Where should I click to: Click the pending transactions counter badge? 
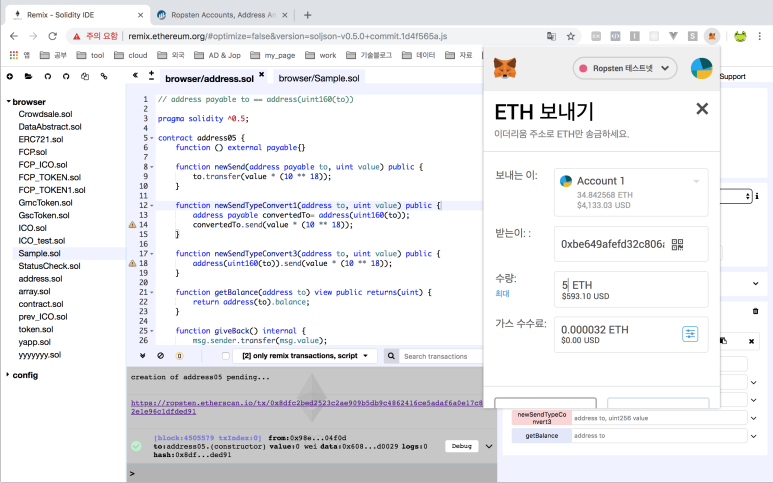pos(179,355)
